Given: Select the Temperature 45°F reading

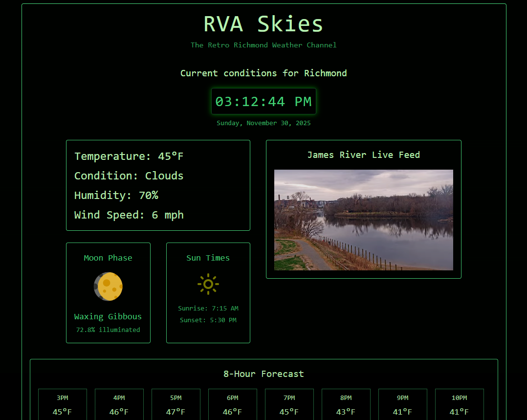Looking at the screenshot, I should (129, 156).
